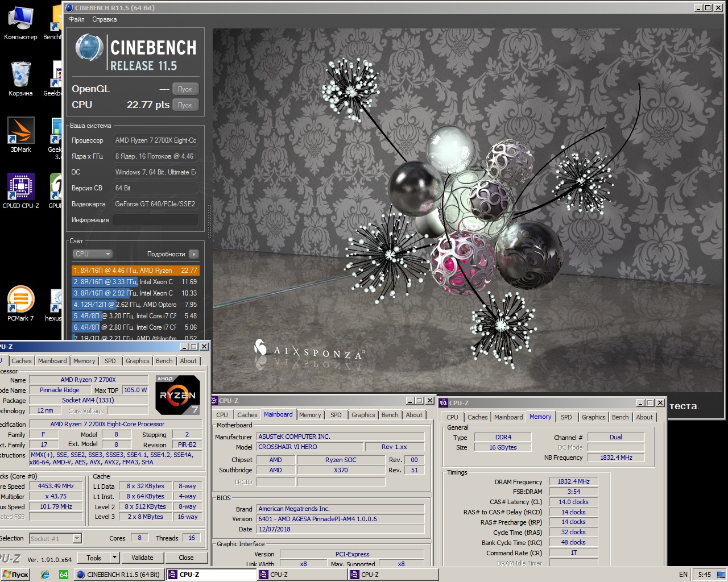728x582 pixels.
Task: Select ranking row 5 Intel Core i7 5.48
Action: [135, 316]
